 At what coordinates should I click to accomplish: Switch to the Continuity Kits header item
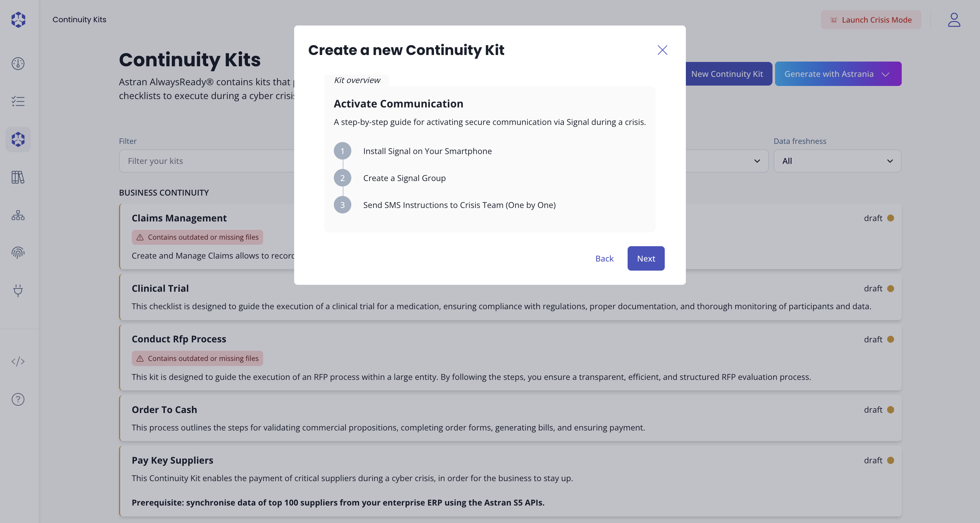pos(79,19)
